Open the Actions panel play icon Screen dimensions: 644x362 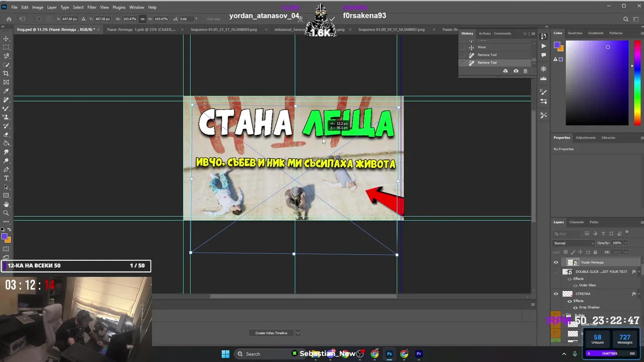coord(543,46)
